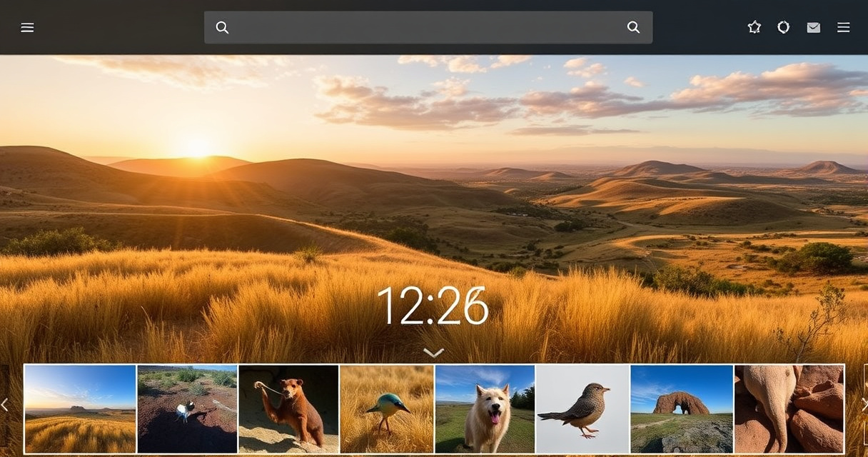868x457 pixels.
Task: Open the pale animal among red rocks thumbnail
Action: [789, 408]
